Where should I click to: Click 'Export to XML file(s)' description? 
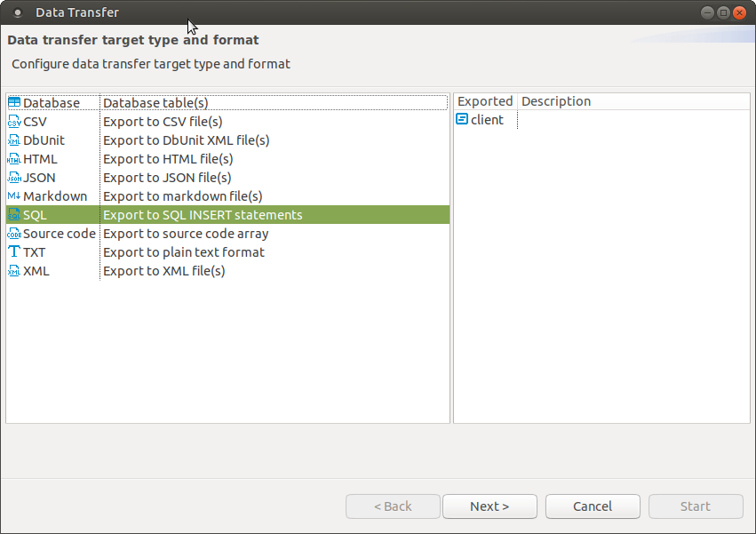pos(164,271)
